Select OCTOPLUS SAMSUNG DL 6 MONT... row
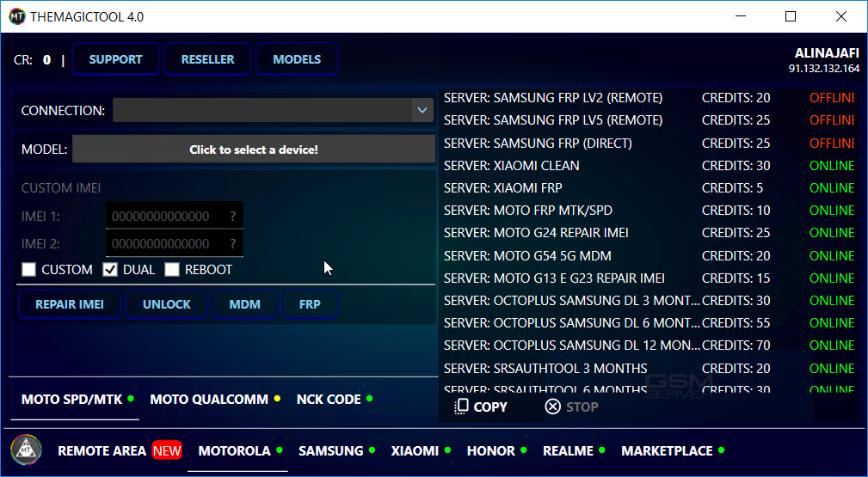This screenshot has height=477, width=868. [x=649, y=322]
